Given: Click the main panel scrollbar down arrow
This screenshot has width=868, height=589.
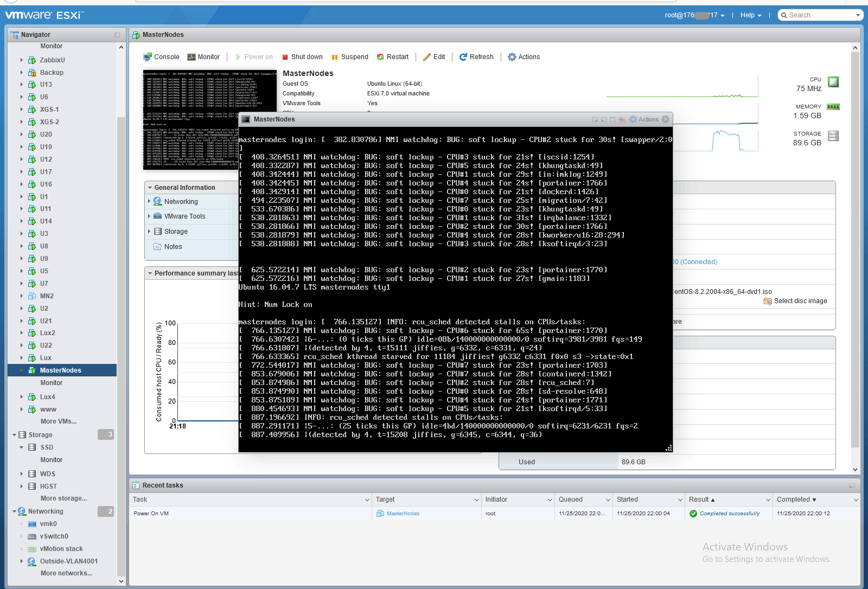Looking at the screenshot, I should [856, 470].
